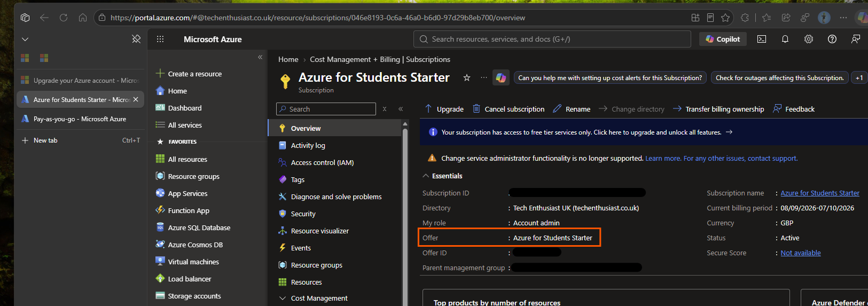Click Feedback in the subscription toolbar
This screenshot has height=306, width=868.
click(794, 109)
